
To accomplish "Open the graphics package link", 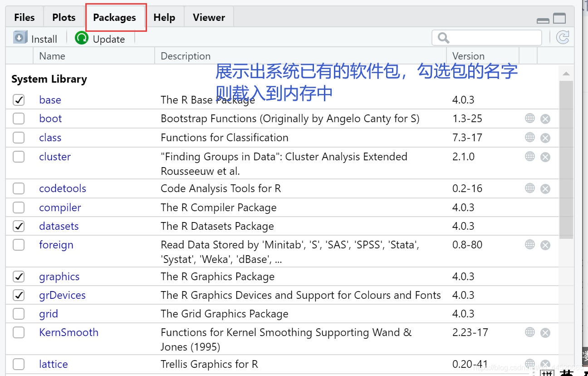I will [59, 277].
